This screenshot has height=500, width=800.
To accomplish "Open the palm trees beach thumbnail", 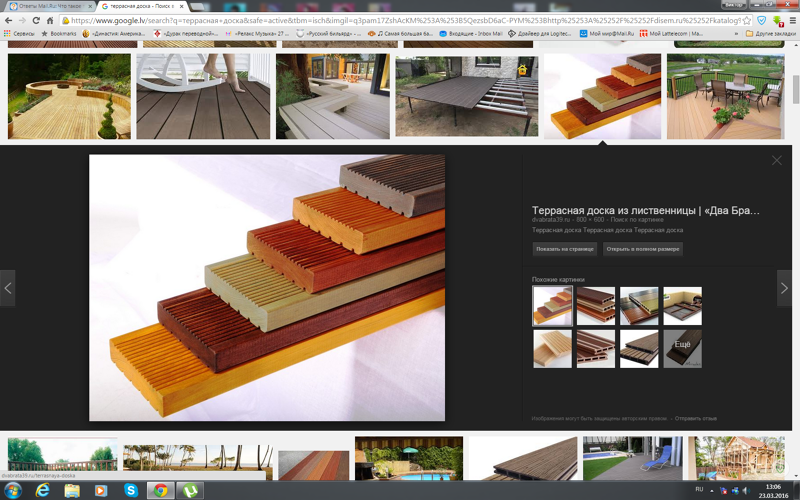I will (x=198, y=462).
